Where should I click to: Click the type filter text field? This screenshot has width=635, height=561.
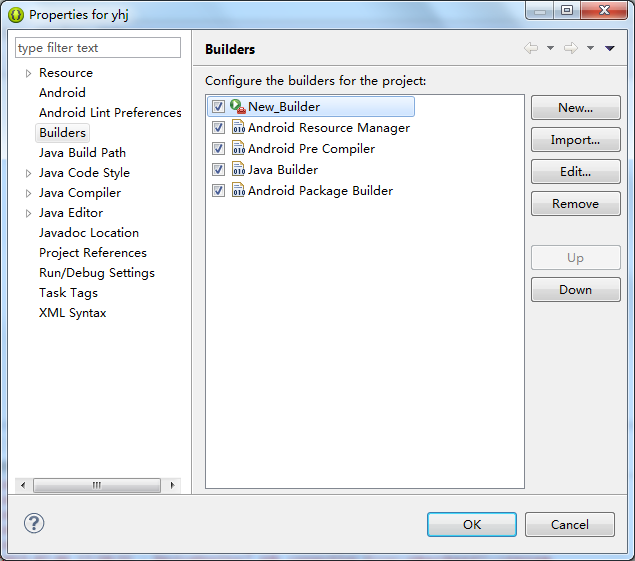point(98,48)
